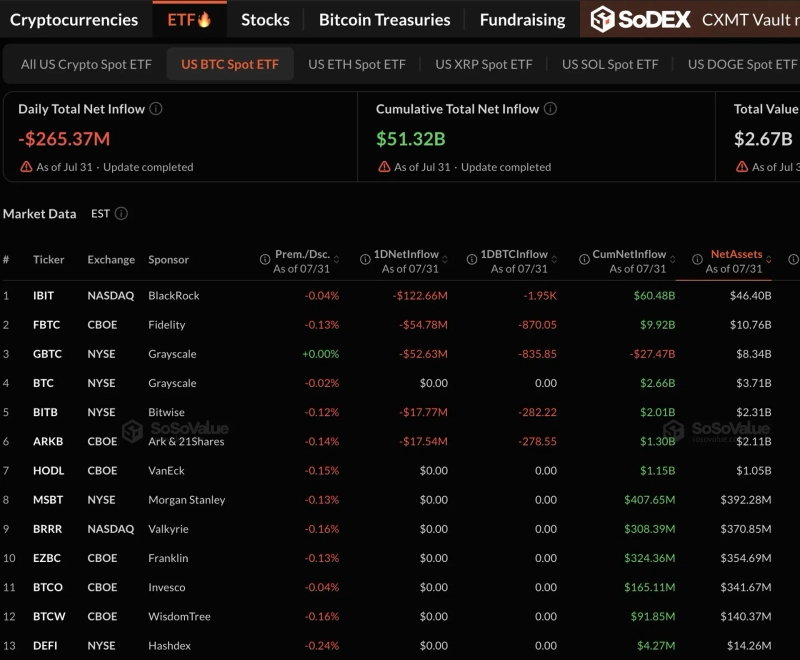Click info icon before 1DNetInflow header

click(x=365, y=260)
